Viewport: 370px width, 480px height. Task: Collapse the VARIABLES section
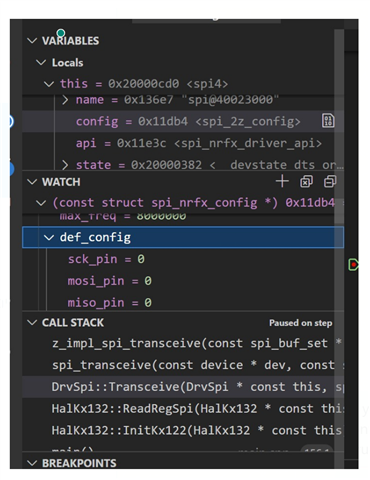pos(32,41)
